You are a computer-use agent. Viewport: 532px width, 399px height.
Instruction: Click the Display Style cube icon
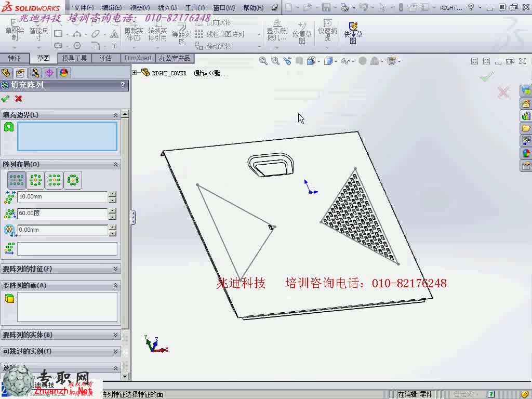tap(328, 61)
